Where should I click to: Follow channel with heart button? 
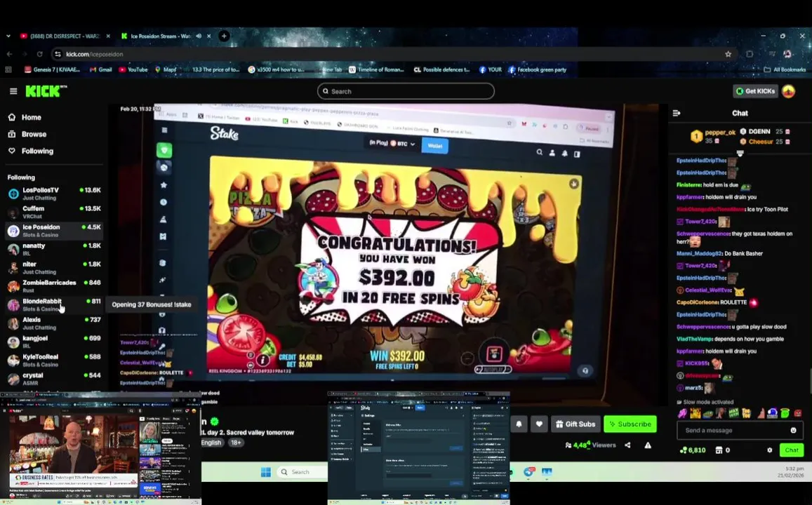click(539, 424)
